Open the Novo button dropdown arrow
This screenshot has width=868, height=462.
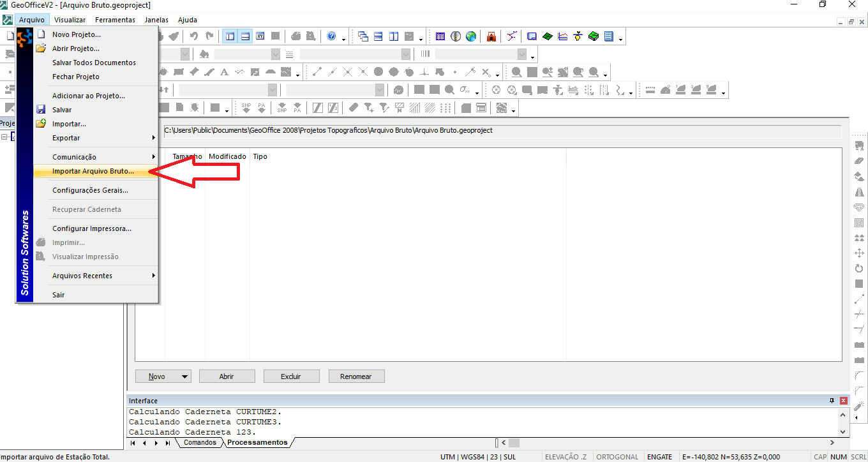click(x=184, y=376)
